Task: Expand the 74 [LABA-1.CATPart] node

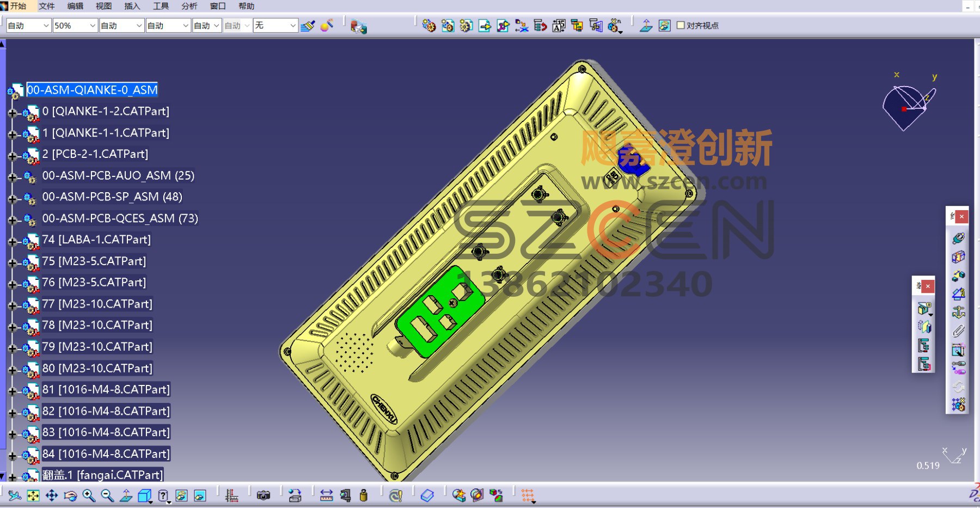Action: pyautogui.click(x=12, y=242)
